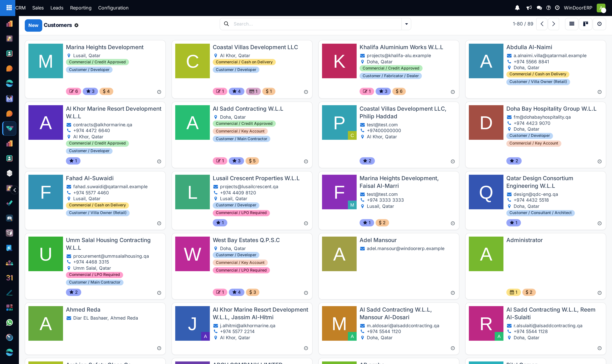Go to the next page of customers
This screenshot has width=612, height=364.
[x=553, y=24]
